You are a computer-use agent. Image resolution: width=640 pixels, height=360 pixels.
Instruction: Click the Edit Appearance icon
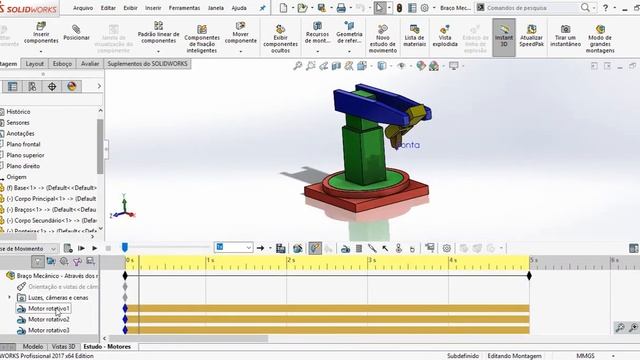pyautogui.click(x=421, y=66)
